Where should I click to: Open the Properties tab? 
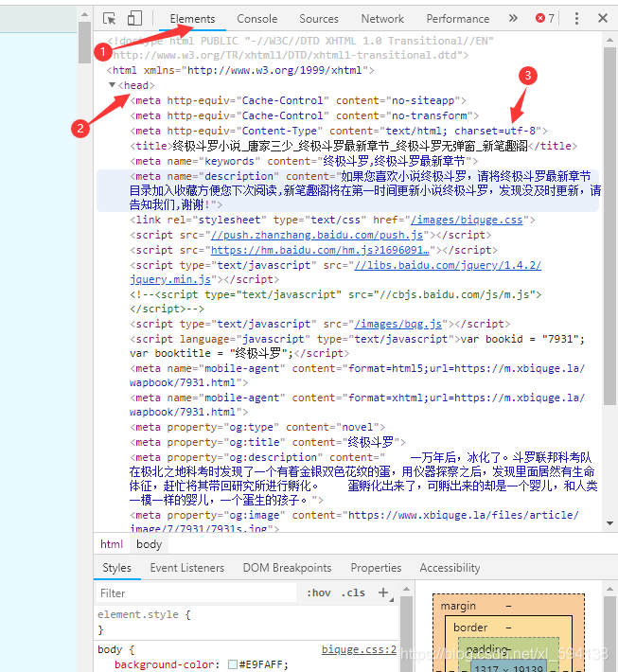376,568
